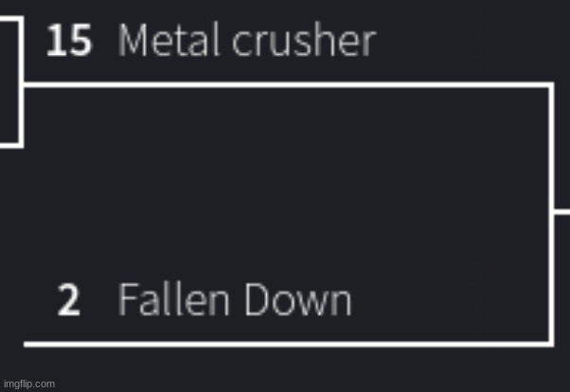Click the word "Down"
570x392 pixels.
click(x=297, y=300)
